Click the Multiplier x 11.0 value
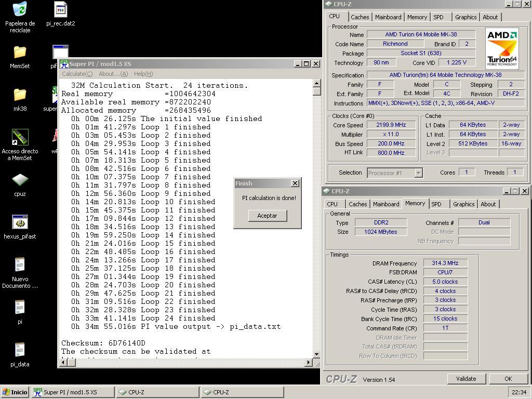Screen dimensions: 532x399 [x=391, y=135]
